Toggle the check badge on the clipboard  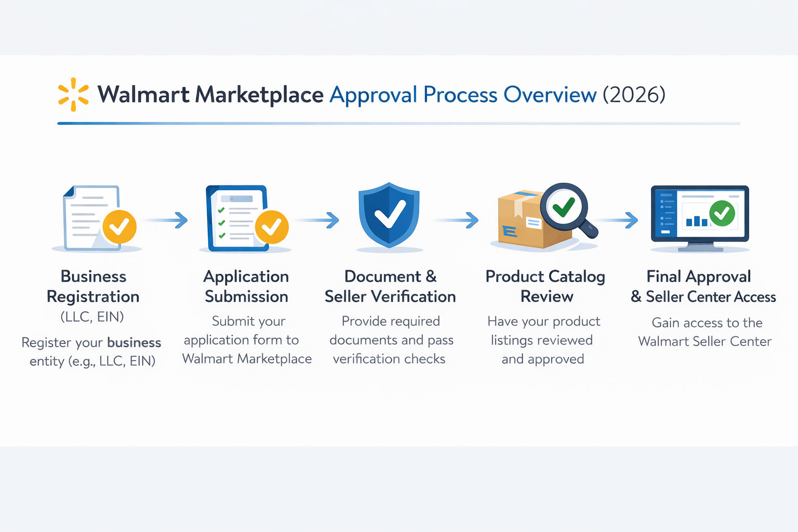tap(271, 228)
